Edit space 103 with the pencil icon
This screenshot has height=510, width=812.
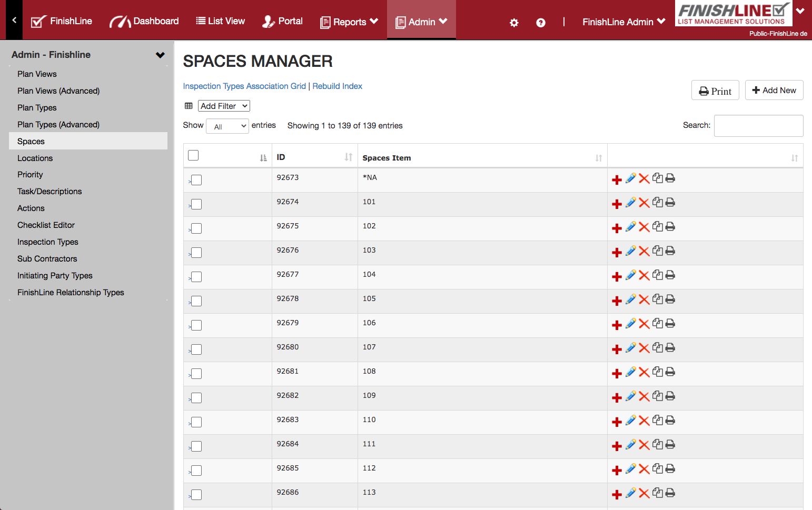[x=630, y=251]
